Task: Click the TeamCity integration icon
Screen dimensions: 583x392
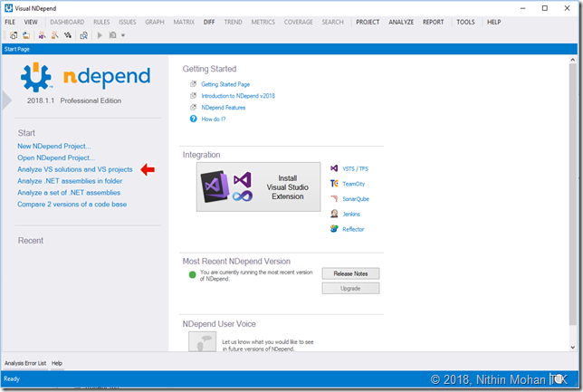Action: (x=335, y=184)
